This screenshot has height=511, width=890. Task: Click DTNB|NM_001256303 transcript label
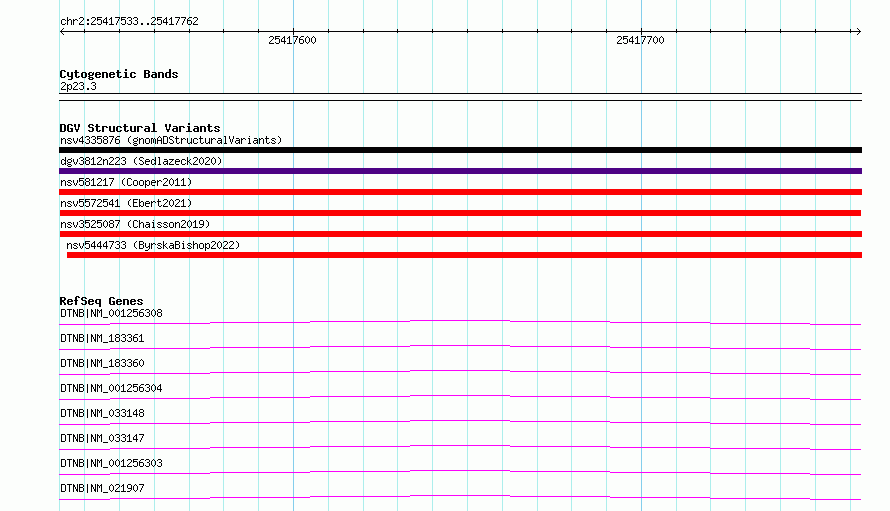[x=111, y=463]
